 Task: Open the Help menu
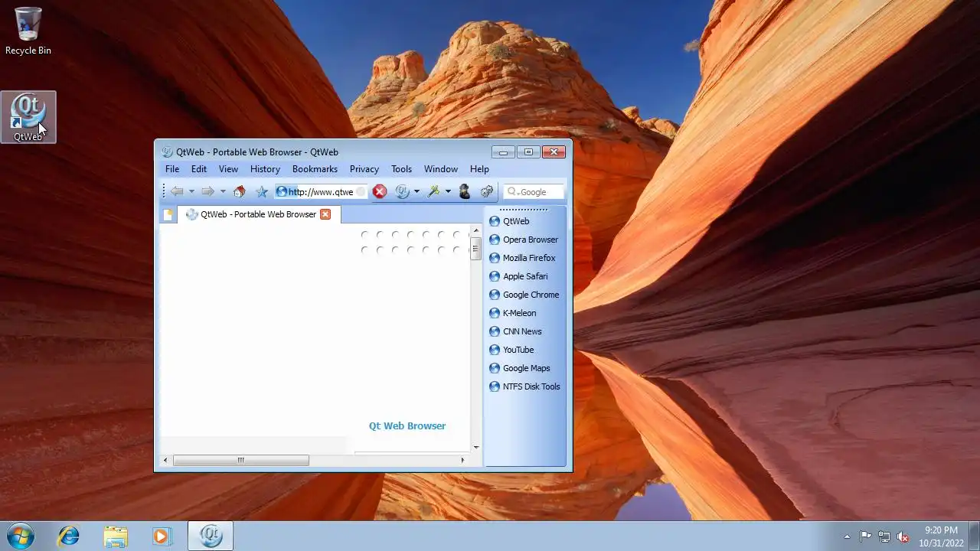pyautogui.click(x=479, y=169)
